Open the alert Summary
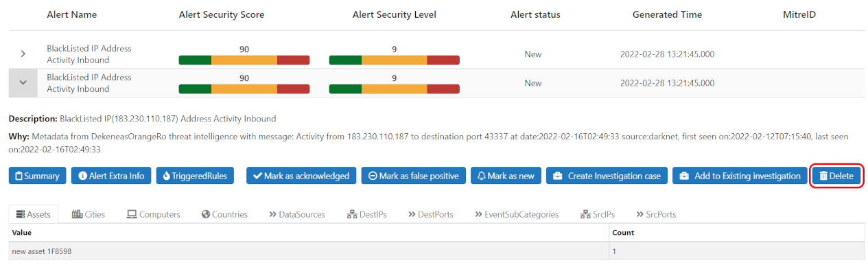This screenshot has width=868, height=265. [x=38, y=176]
